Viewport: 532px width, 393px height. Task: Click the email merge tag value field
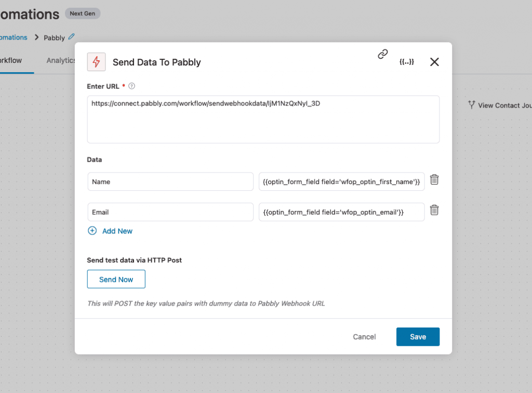point(342,212)
